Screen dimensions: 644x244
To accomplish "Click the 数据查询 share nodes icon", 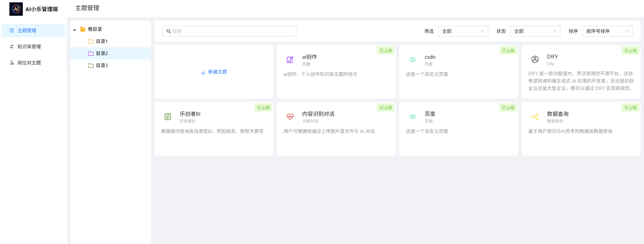I will click(x=535, y=117).
